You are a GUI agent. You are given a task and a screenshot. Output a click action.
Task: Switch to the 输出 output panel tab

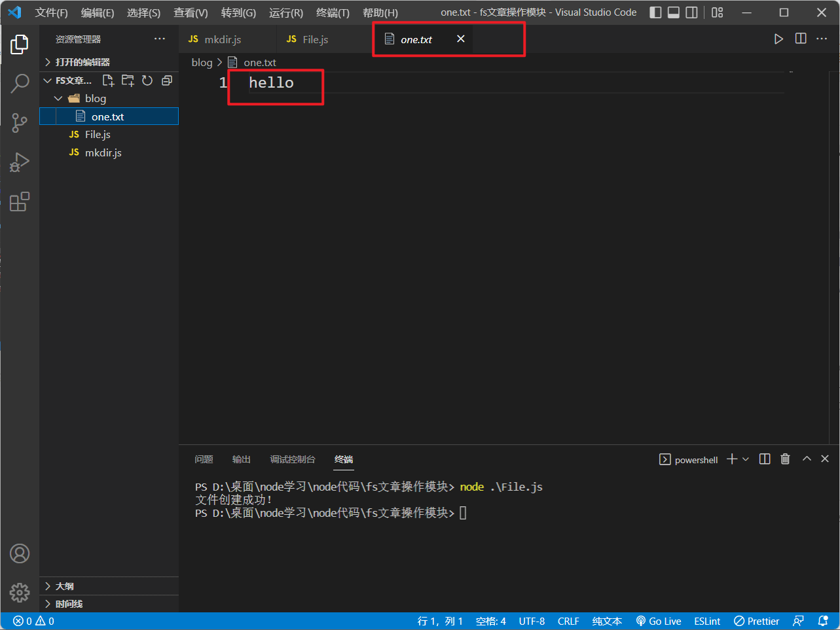click(242, 459)
